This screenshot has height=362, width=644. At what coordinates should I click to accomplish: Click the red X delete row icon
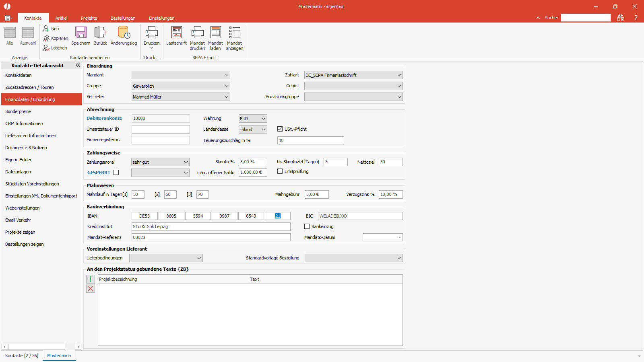(91, 289)
